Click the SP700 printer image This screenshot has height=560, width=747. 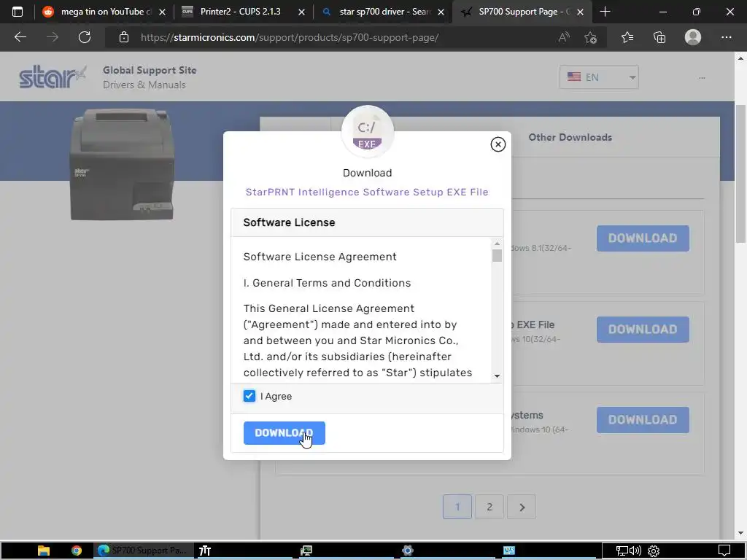[x=122, y=164]
